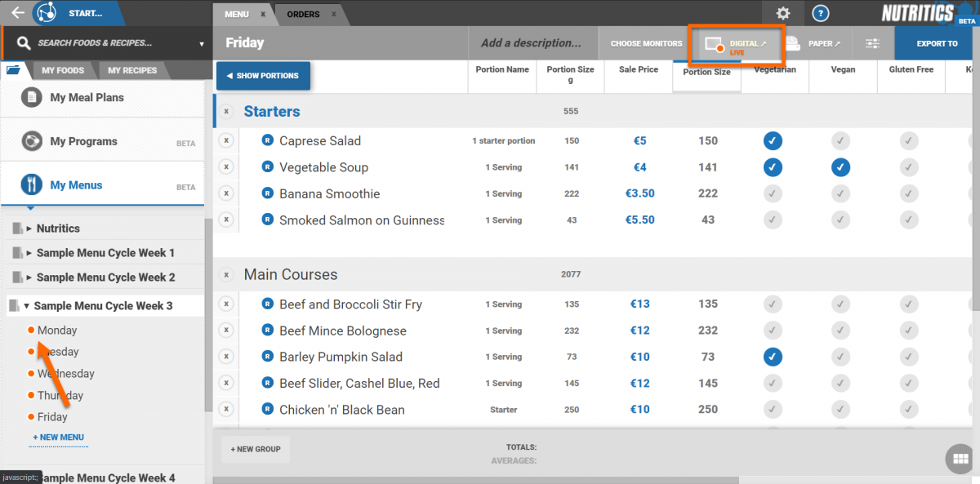The width and height of the screenshot is (980, 484).
Task: Uncheck Vegetarian for Caprese Salad
Action: click(773, 140)
